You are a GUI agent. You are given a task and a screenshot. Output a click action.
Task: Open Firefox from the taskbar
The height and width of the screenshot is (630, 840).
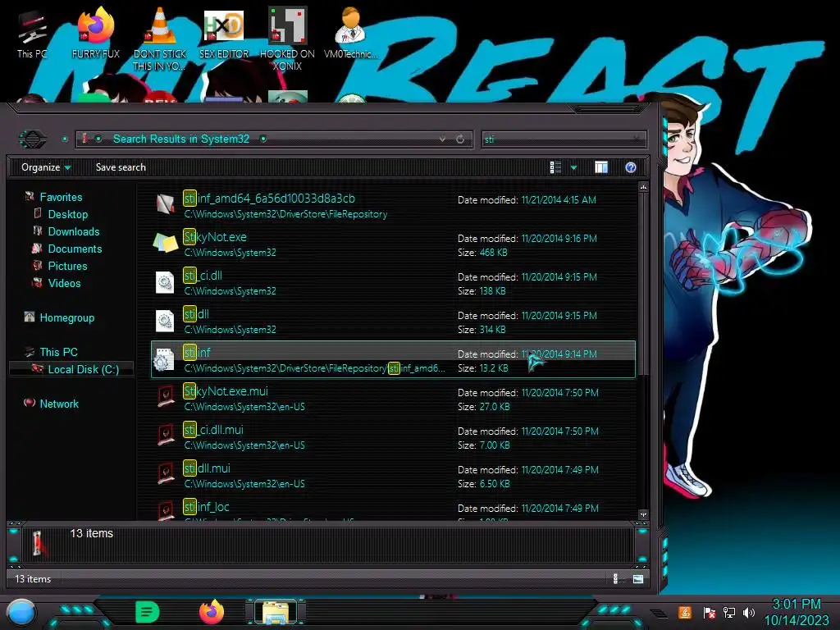tap(212, 612)
